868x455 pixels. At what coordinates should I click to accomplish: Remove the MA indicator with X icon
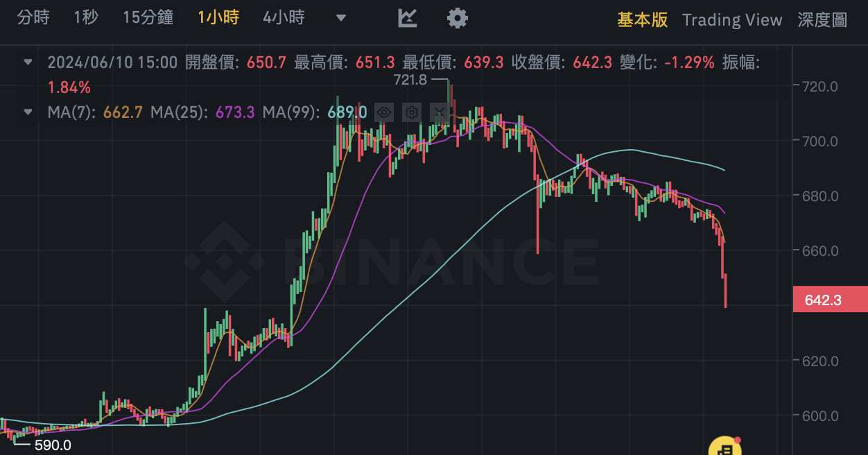[439, 112]
